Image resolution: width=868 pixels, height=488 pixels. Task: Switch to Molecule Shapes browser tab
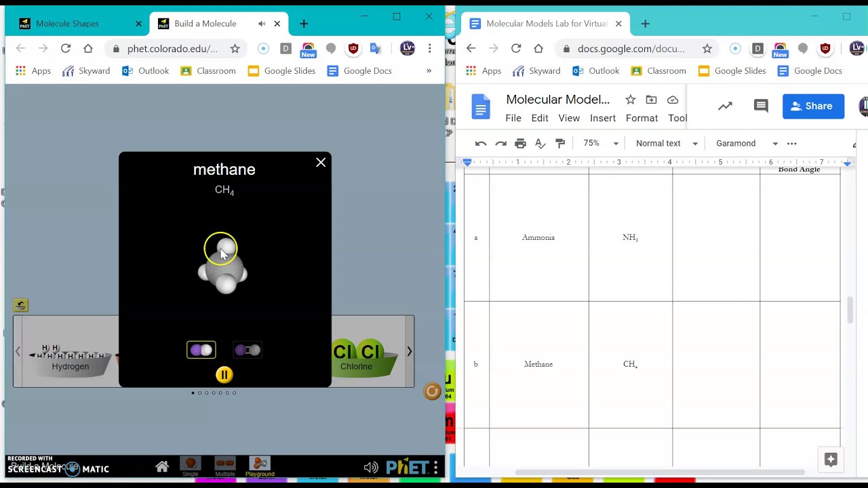coord(80,24)
